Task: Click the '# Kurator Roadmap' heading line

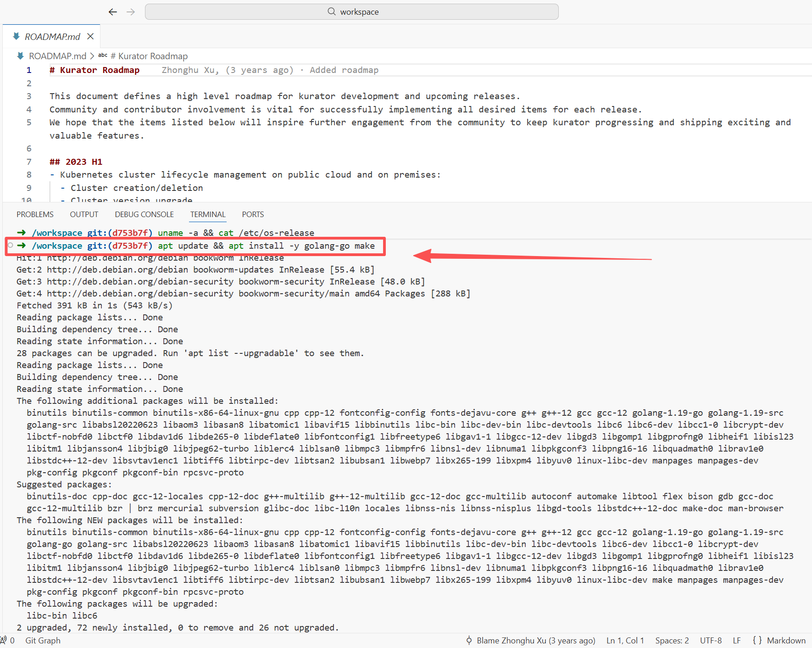Action: point(95,70)
